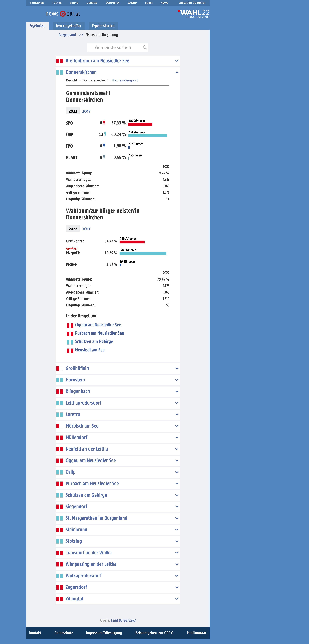This screenshot has height=644, width=309.
Task: Open the Gemeindereport link
Action: click(125, 80)
